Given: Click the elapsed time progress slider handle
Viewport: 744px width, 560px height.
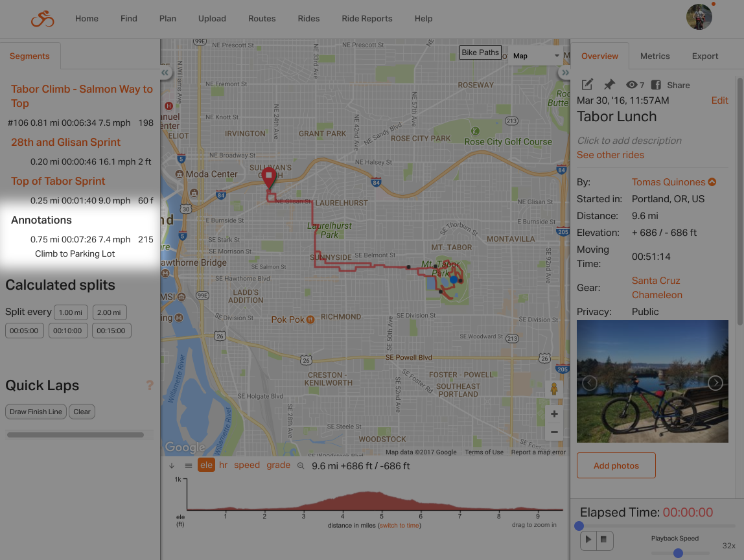Looking at the screenshot, I should pyautogui.click(x=579, y=526).
